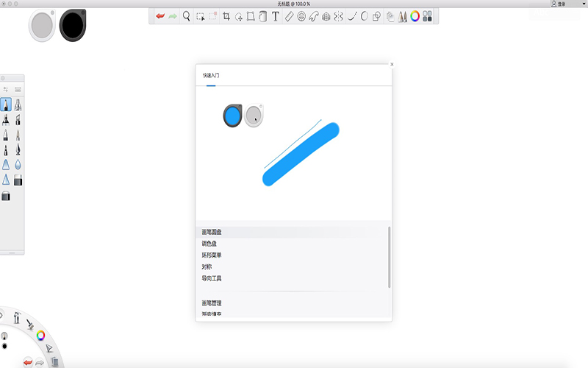Click the Deselect icon with red corner

point(213,16)
